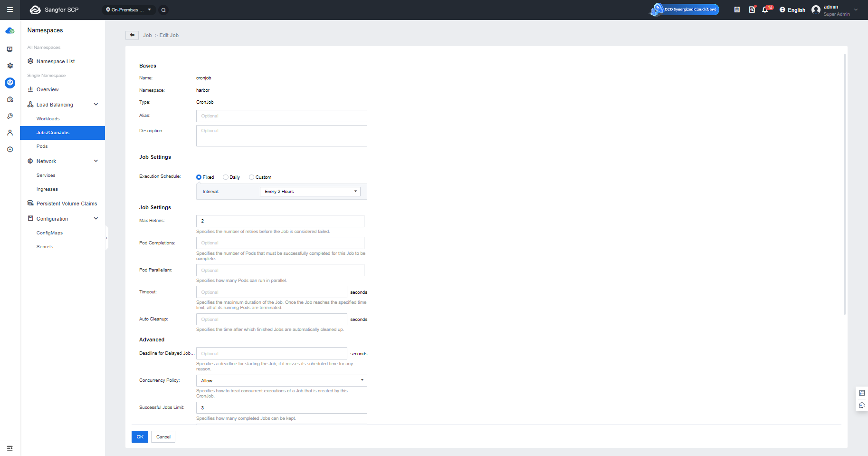Click the Successful Jobs Limit field

tap(282, 408)
